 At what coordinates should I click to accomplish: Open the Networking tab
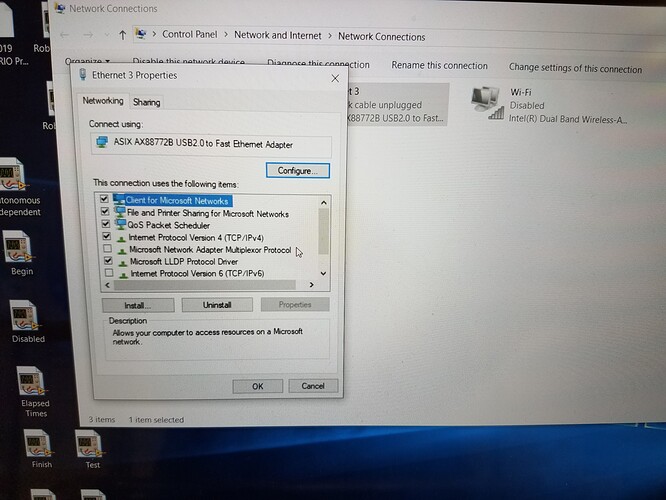tap(103, 101)
